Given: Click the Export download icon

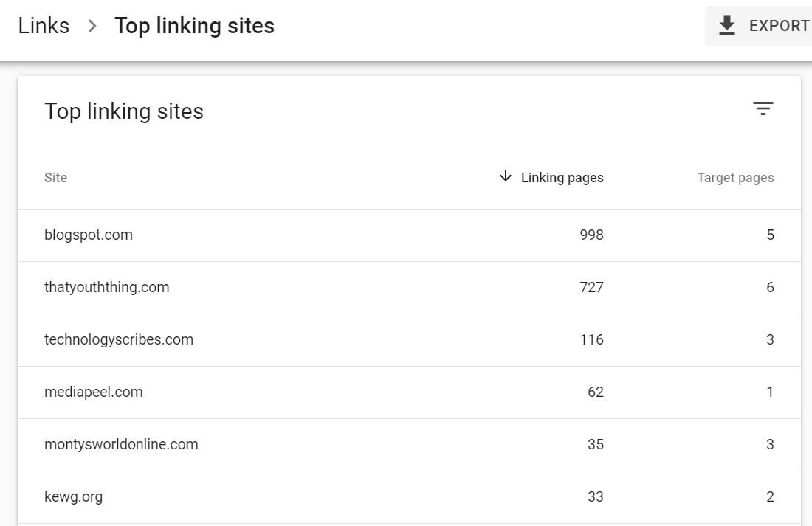Looking at the screenshot, I should [x=727, y=25].
